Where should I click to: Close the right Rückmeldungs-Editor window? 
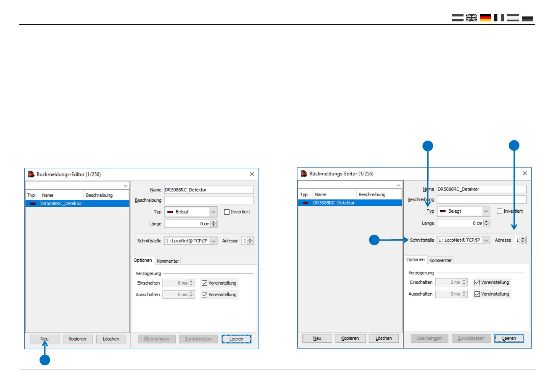tap(525, 173)
